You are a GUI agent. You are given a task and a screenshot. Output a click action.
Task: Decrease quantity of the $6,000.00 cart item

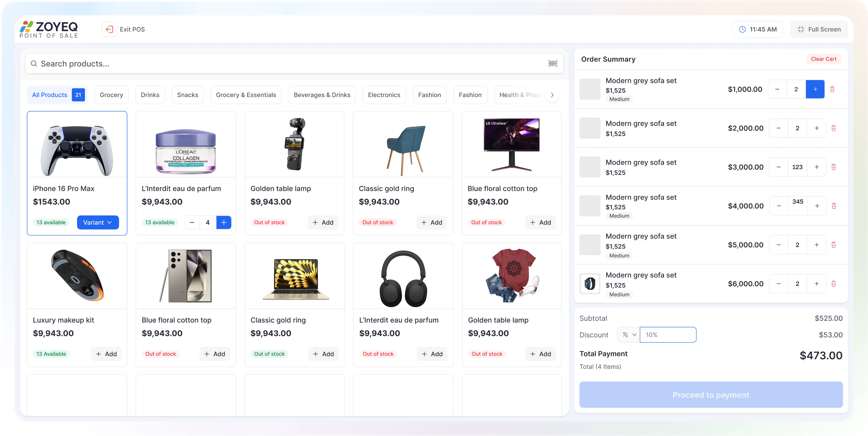point(778,284)
